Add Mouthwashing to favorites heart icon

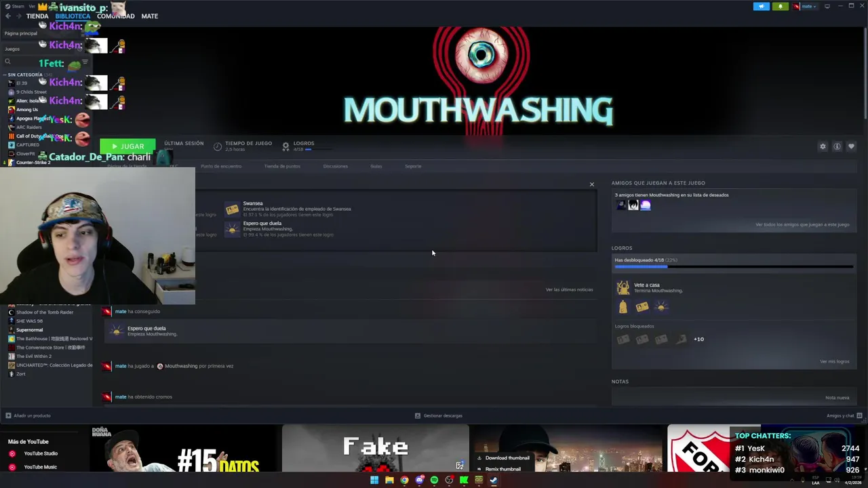(851, 146)
